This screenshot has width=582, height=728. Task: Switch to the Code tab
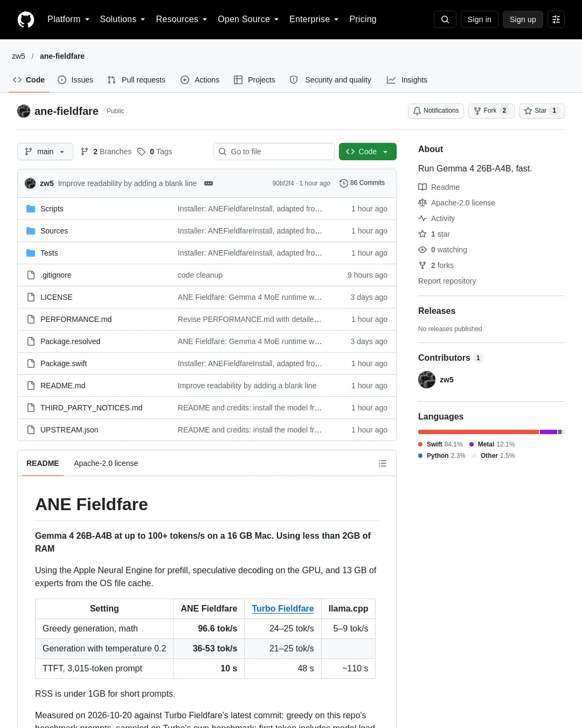click(x=29, y=80)
